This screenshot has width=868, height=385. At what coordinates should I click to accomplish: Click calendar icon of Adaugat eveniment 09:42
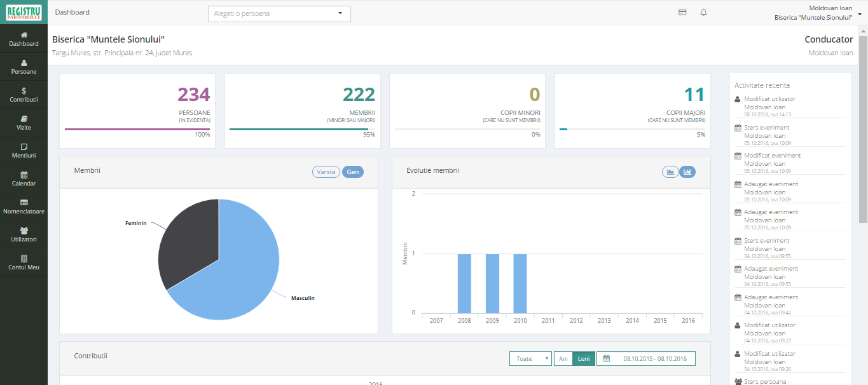click(738, 297)
